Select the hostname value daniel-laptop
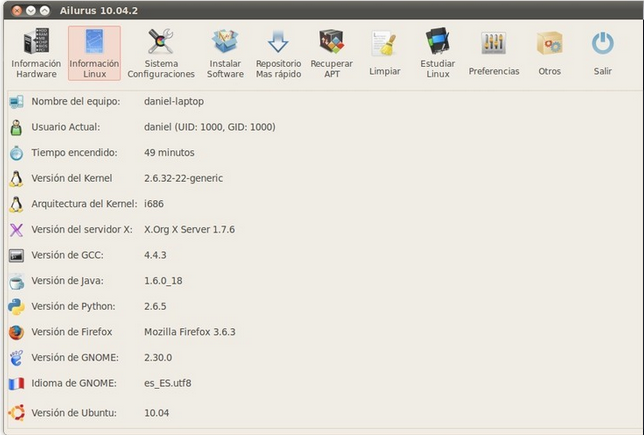Screen dimensions: 644x435 (x=174, y=101)
